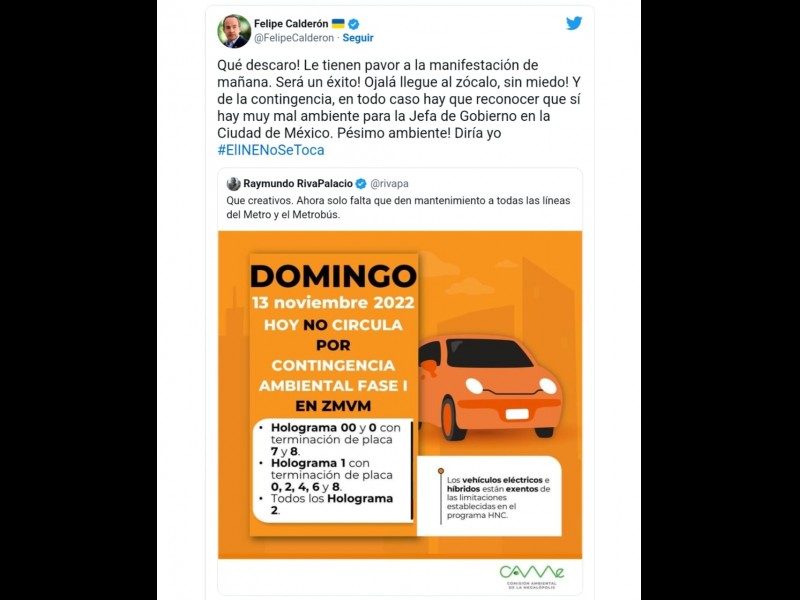The width and height of the screenshot is (800, 600).
Task: Click the verified badge beside Felipe Calderón
Action: point(354,23)
